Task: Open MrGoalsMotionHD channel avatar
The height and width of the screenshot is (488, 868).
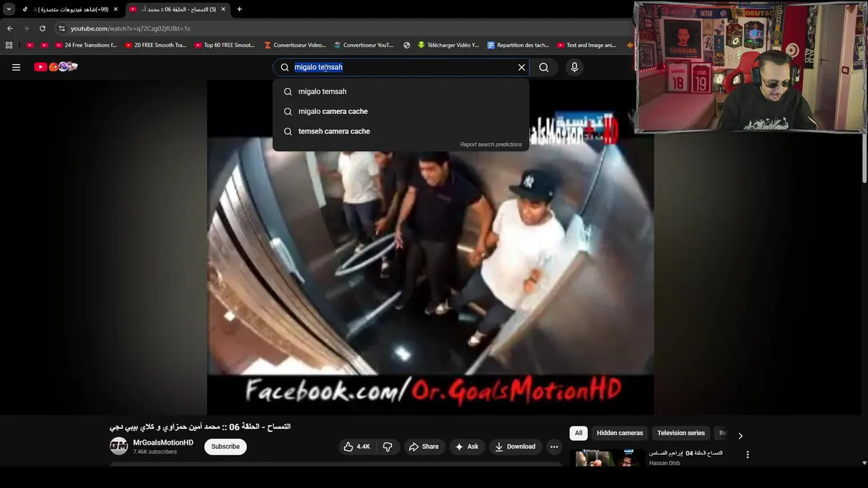Action: pyautogui.click(x=119, y=446)
